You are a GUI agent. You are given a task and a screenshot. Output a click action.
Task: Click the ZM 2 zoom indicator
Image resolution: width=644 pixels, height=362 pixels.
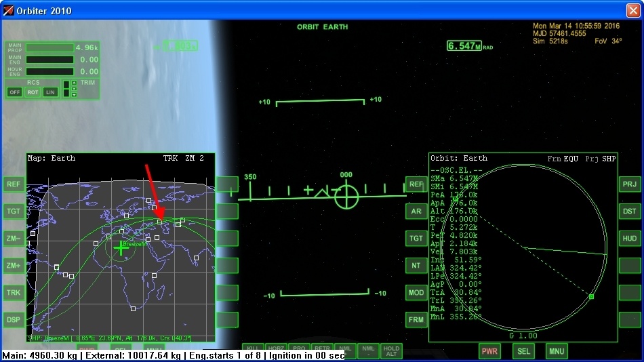(x=195, y=158)
